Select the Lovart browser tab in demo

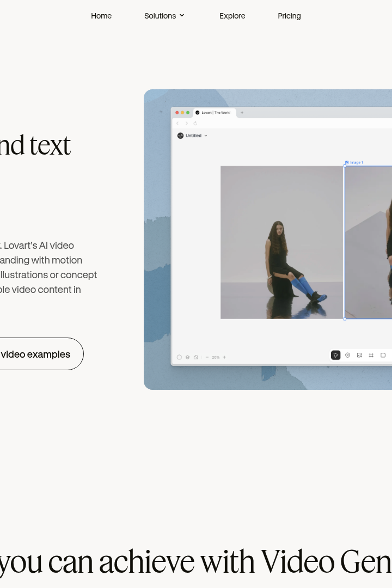215,113
